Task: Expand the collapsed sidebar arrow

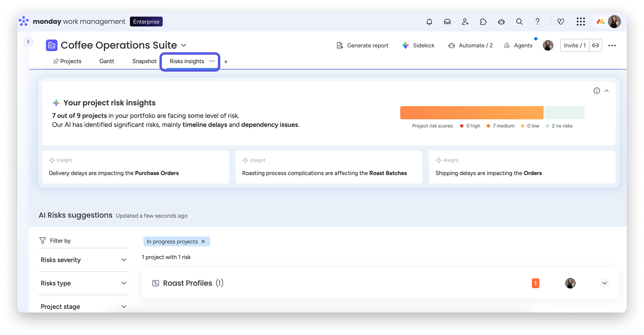Action: coord(28,42)
